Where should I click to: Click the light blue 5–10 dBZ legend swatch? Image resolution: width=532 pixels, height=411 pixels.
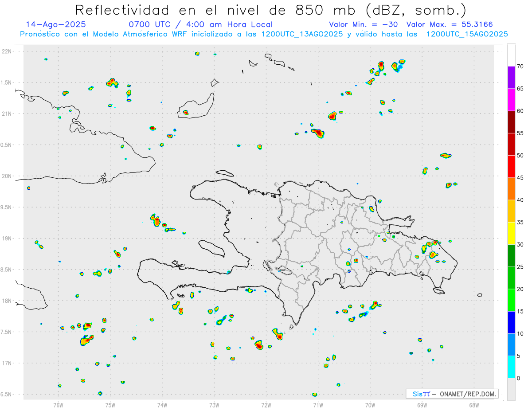pyautogui.click(x=511, y=345)
